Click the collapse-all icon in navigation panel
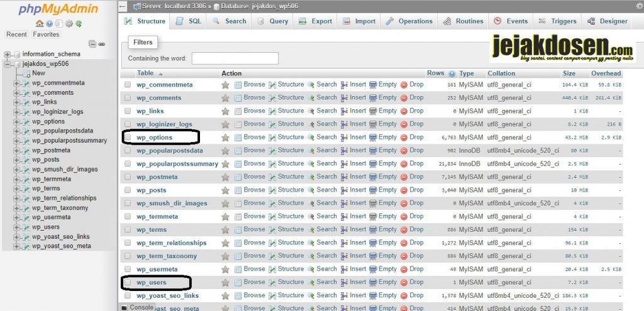The width and height of the screenshot is (644, 311). [92, 44]
